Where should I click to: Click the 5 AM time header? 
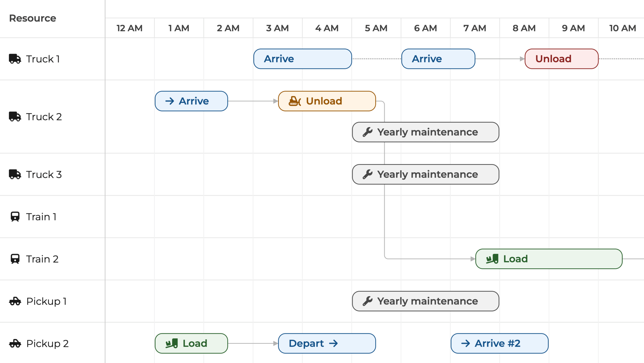376,28
